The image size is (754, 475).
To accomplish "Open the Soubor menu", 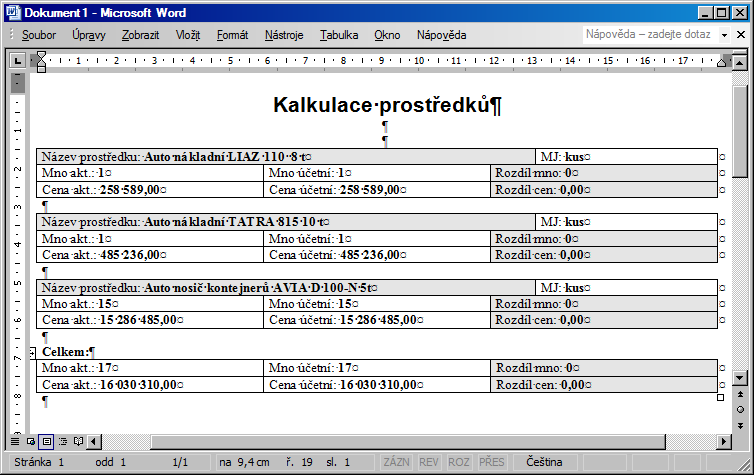I will click(x=39, y=35).
